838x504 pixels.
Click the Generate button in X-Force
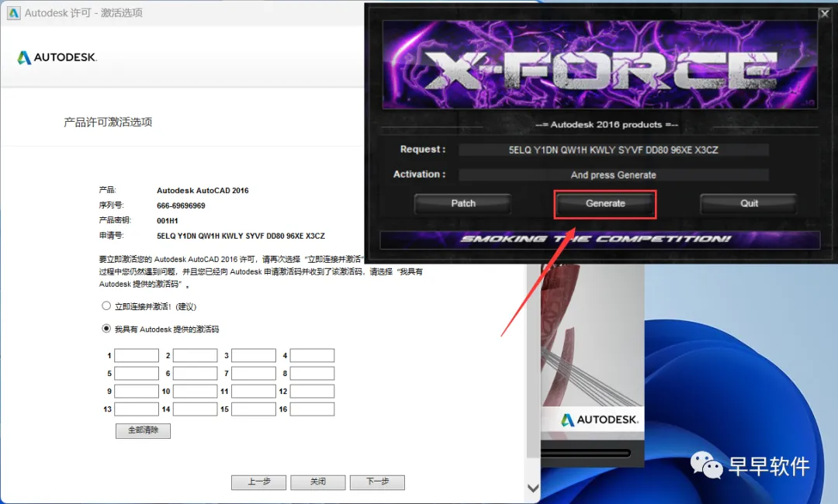(605, 203)
